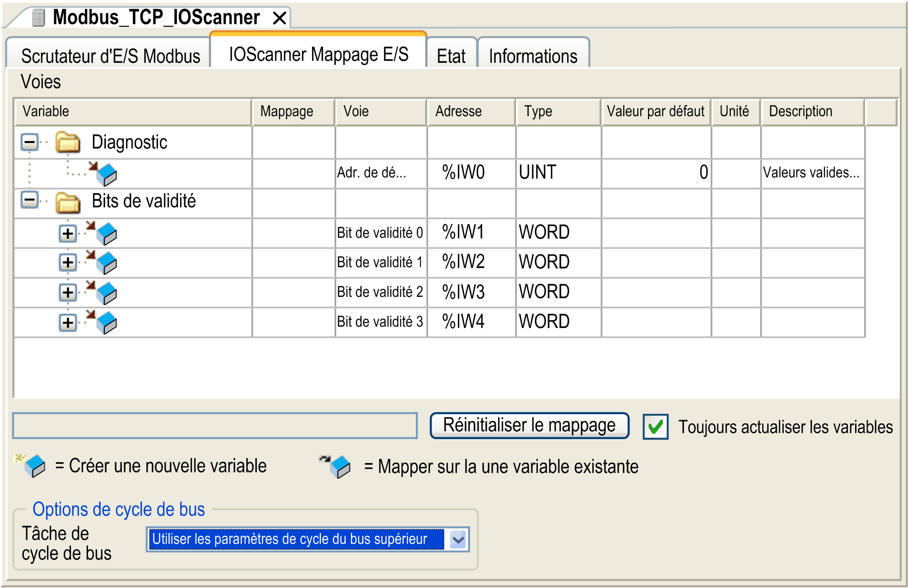
Task: Select the %IW4 address cell
Action: pyautogui.click(x=471, y=322)
